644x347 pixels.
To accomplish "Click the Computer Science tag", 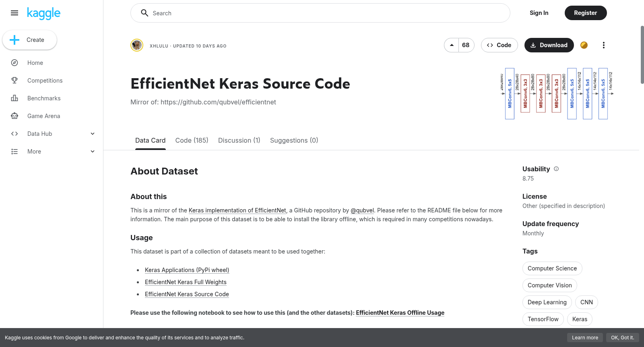I will pyautogui.click(x=552, y=268).
